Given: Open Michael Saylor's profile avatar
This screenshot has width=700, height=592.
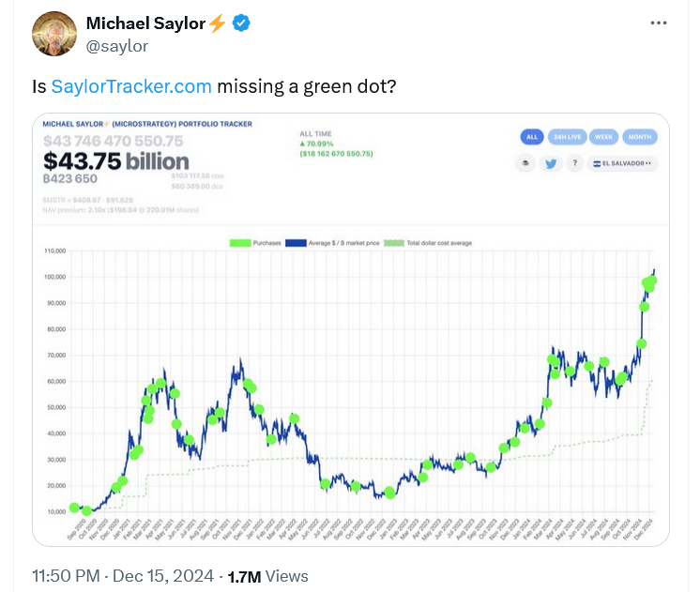Looking at the screenshot, I should point(54,34).
